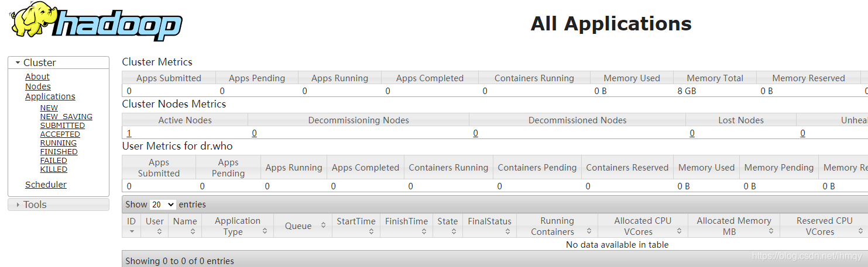Screen dimensions: 868x267
Task: Sort table by ID column
Action: 132,226
